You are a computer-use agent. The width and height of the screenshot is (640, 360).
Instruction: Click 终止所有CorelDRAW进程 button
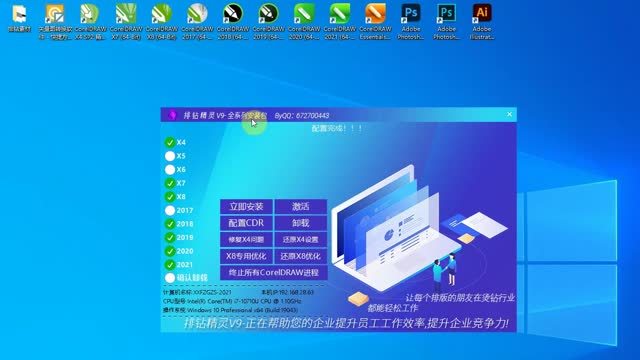tap(273, 273)
